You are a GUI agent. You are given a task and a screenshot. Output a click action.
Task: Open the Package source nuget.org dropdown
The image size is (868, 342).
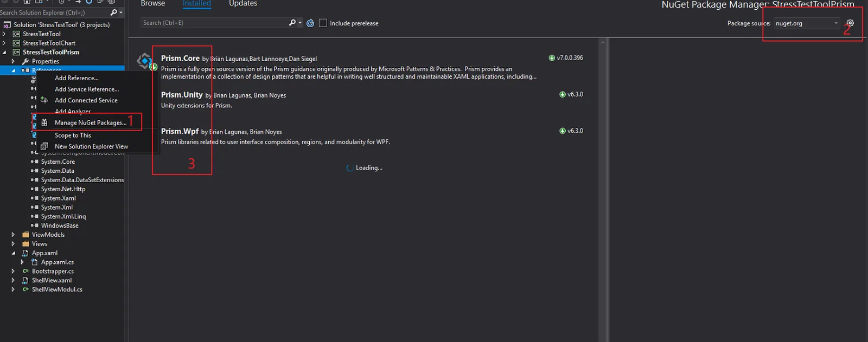pyautogui.click(x=807, y=23)
